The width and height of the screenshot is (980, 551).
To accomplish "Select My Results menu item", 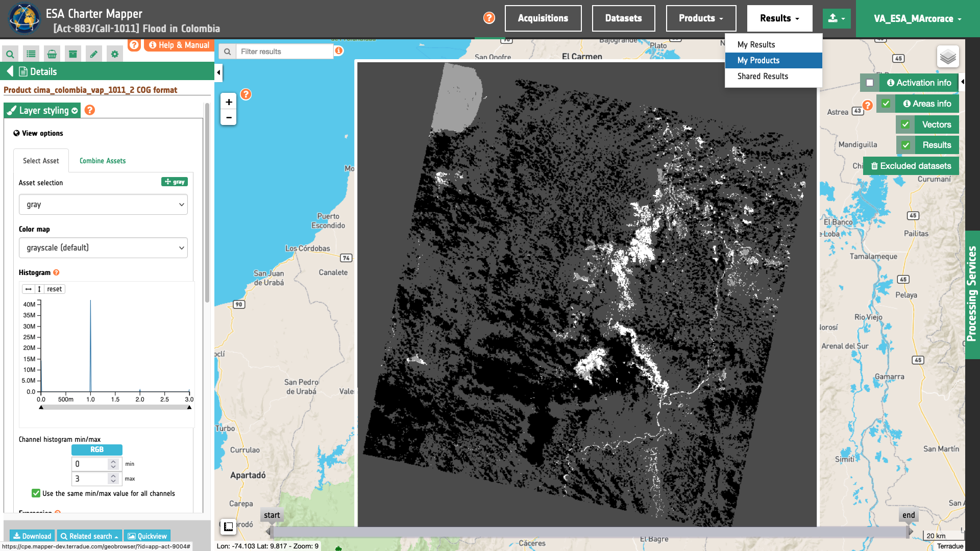I will (773, 45).
